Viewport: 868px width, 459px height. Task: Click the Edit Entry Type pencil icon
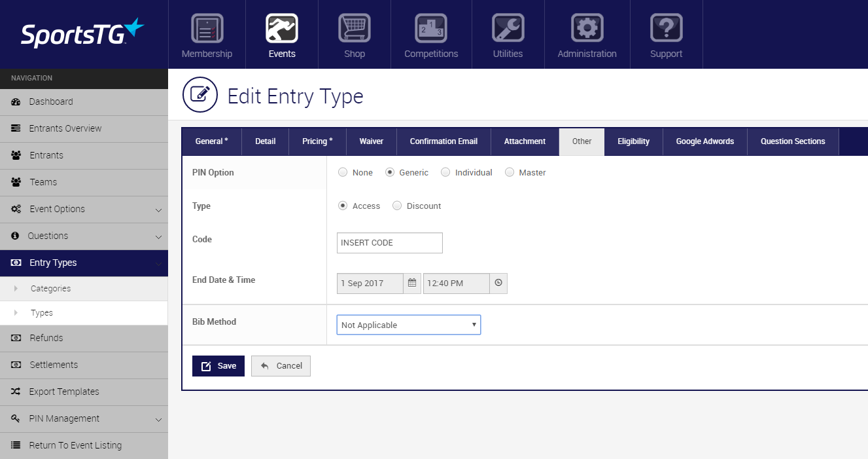[200, 94]
